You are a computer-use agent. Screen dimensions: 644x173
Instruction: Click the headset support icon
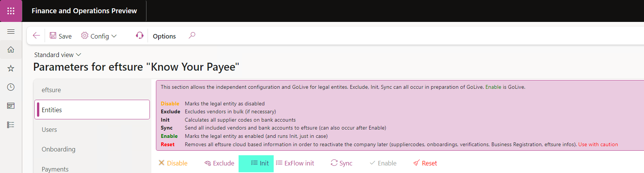[x=140, y=36]
